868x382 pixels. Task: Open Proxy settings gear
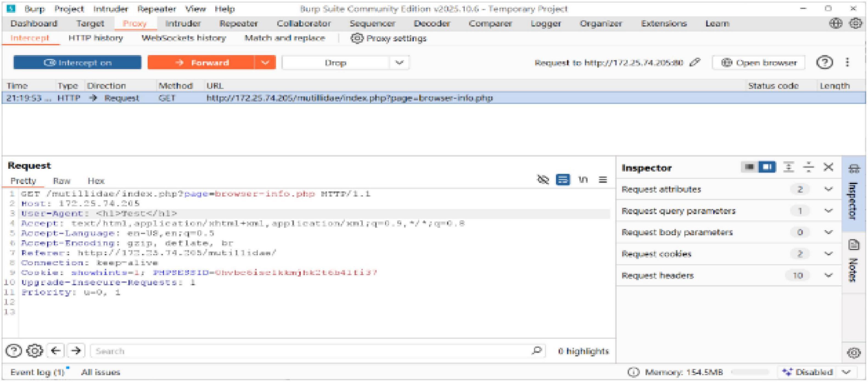(388, 38)
